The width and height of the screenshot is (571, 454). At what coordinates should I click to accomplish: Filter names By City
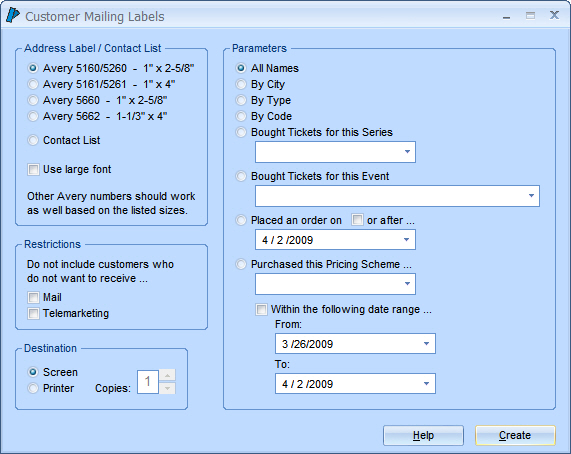241,84
